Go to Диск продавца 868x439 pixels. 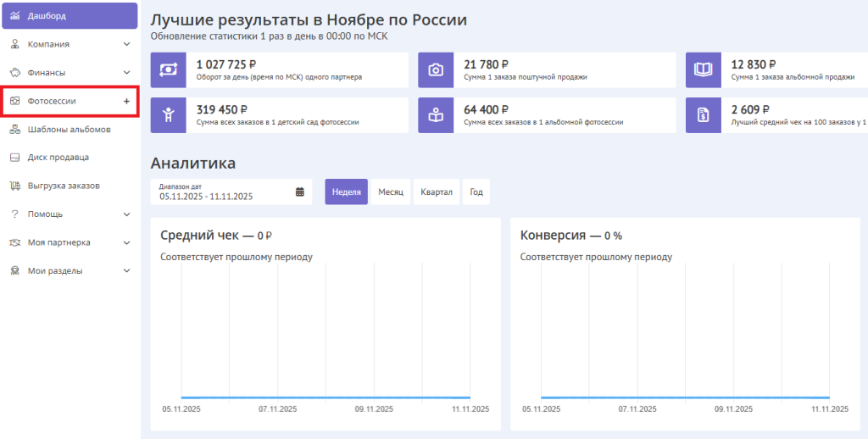[58, 158]
